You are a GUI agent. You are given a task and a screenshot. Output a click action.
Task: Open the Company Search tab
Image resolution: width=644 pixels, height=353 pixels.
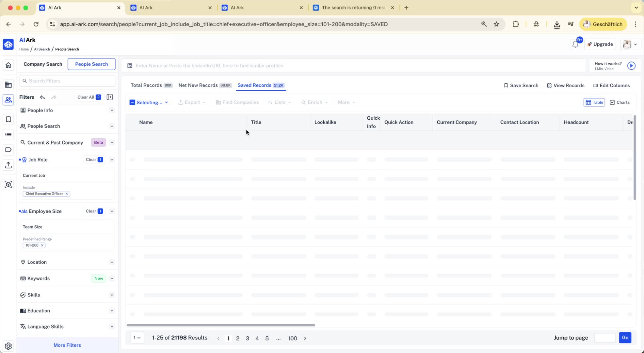coord(43,64)
